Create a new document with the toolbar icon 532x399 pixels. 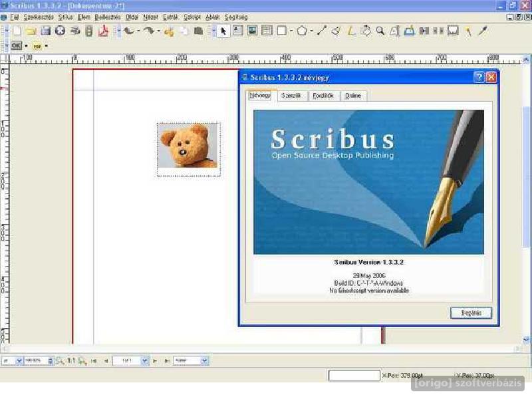16,31
